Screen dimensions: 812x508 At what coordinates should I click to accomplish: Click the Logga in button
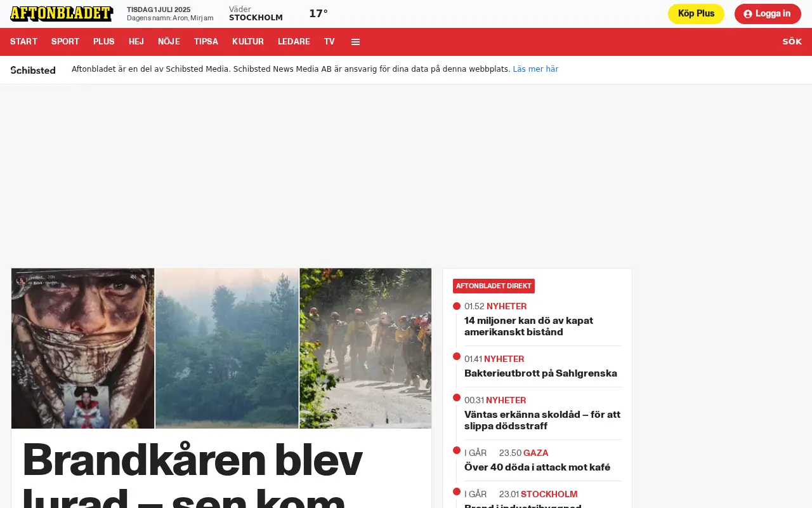pos(768,13)
